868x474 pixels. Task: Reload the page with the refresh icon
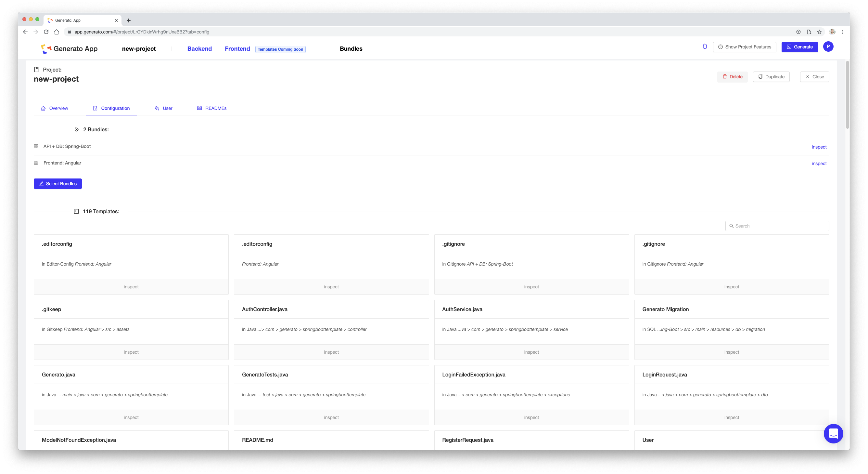coord(46,32)
